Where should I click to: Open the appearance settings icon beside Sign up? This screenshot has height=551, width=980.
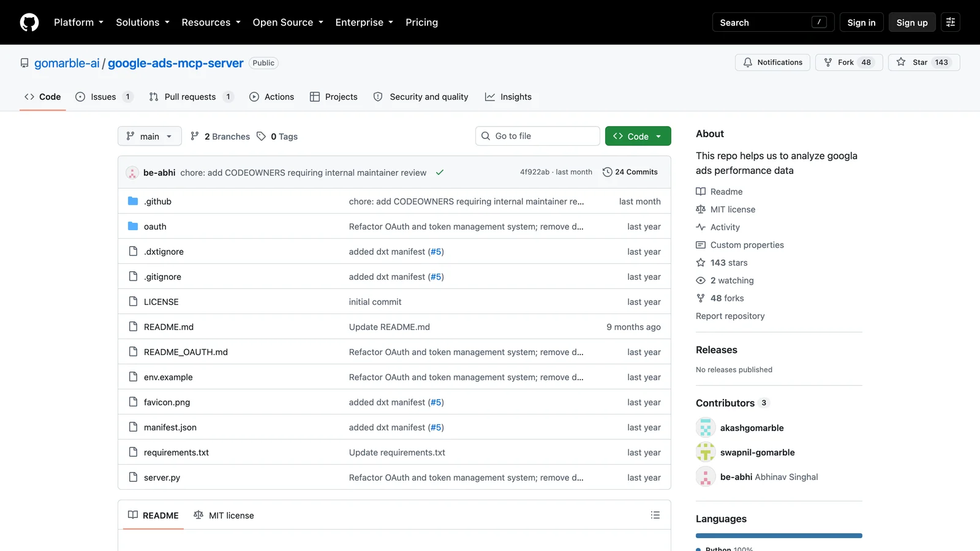(x=951, y=23)
